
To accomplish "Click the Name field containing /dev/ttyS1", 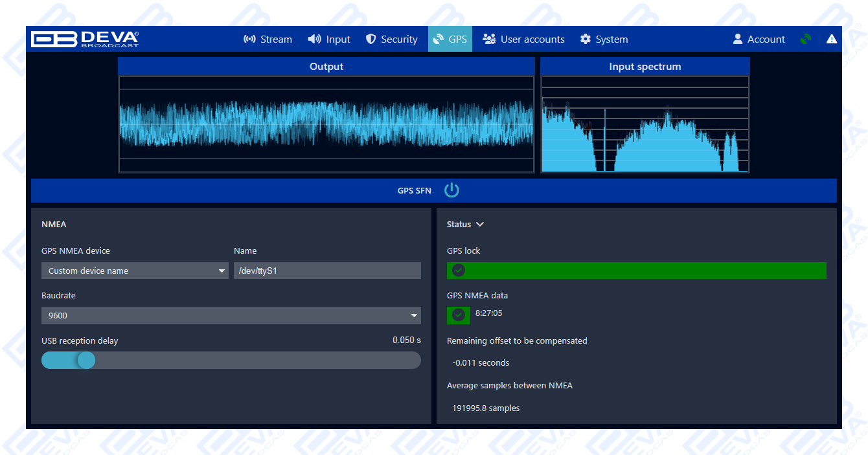I will (x=327, y=271).
